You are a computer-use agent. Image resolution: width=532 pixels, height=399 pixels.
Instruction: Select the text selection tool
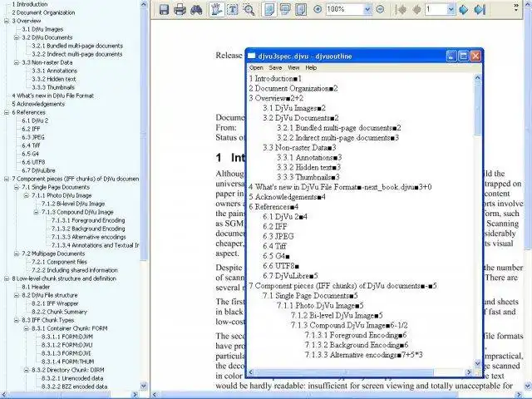click(233, 9)
